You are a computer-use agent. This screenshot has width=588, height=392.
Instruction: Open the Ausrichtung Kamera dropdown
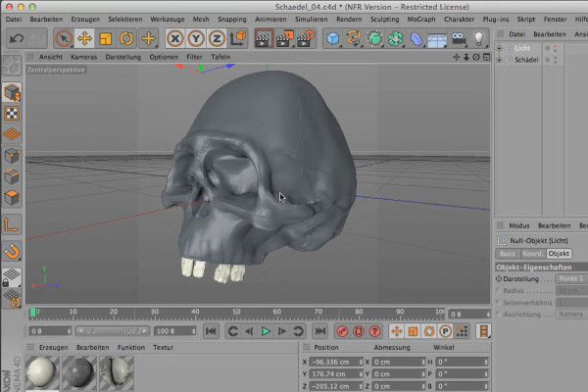pos(571,314)
